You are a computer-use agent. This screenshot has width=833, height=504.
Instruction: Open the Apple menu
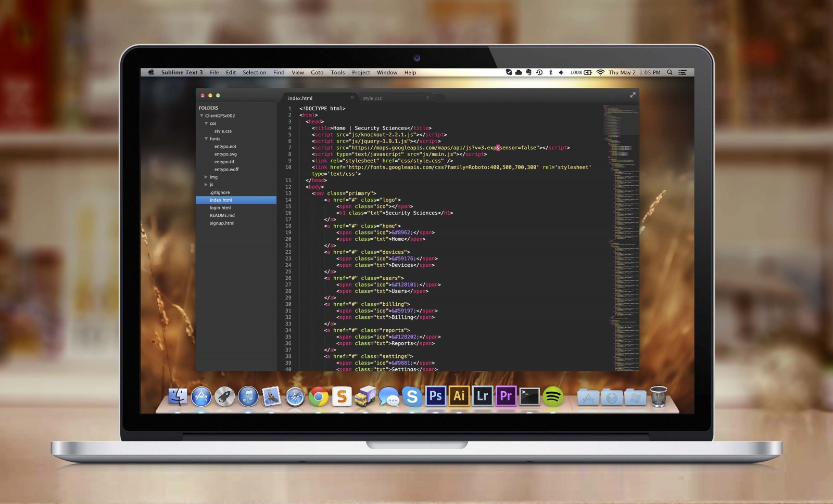pos(151,72)
